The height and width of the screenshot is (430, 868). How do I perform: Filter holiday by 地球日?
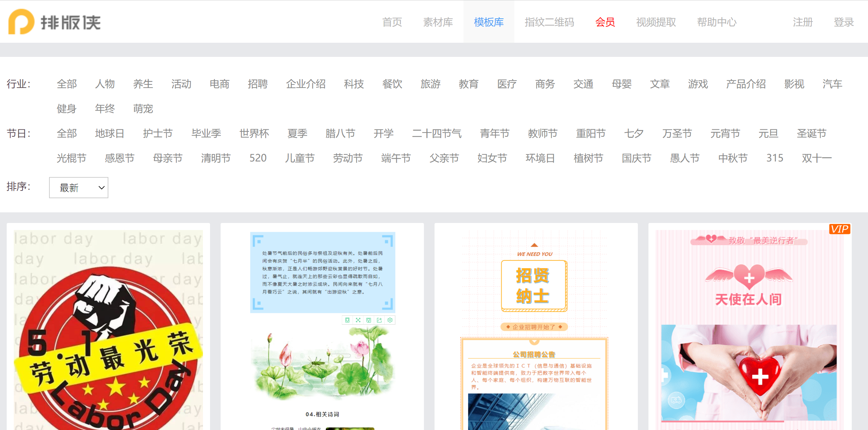click(110, 133)
